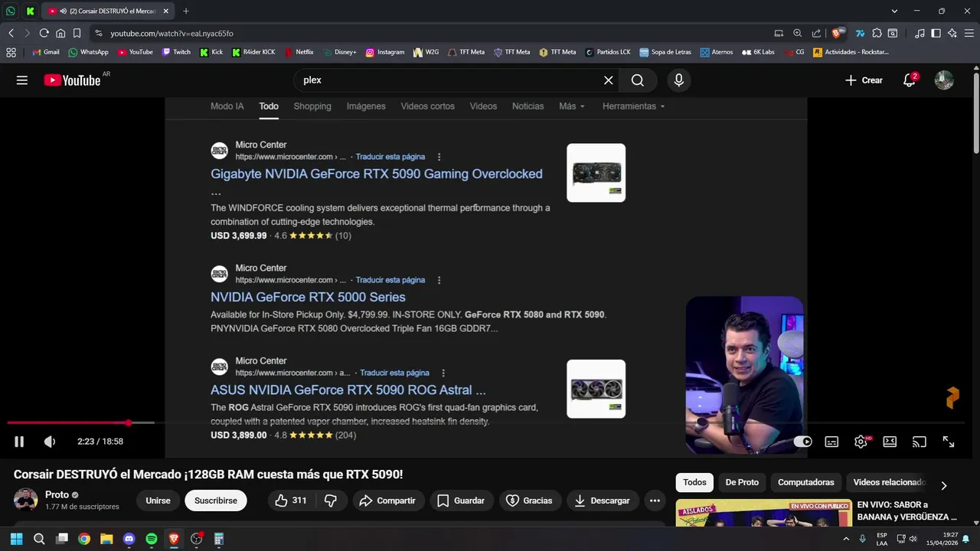Open the Instagram bookmark

[385, 52]
